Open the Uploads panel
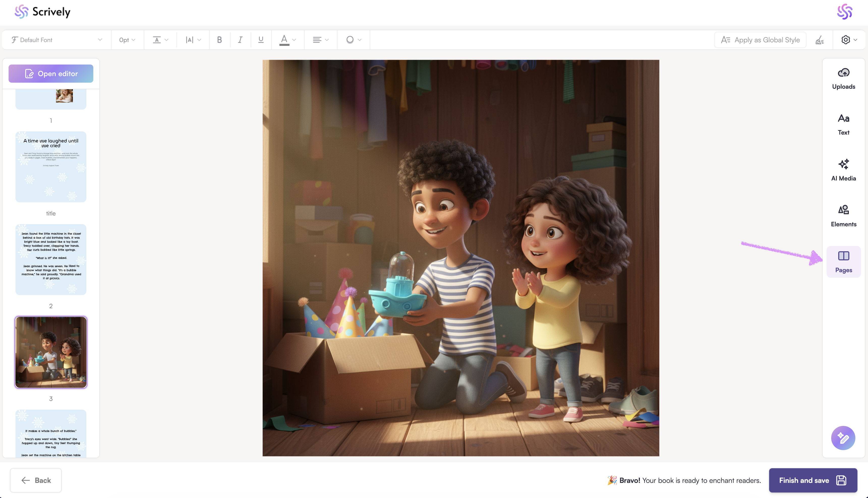868x498 pixels. tap(843, 79)
